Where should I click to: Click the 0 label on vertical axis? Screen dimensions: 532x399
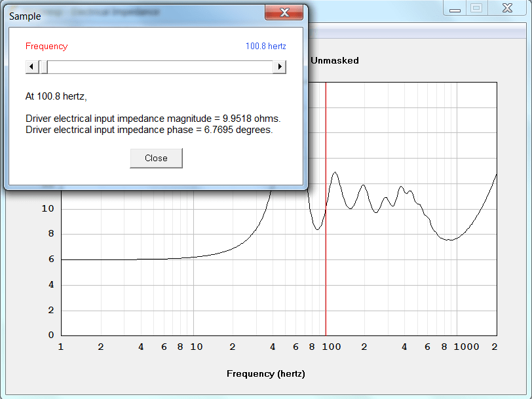pyautogui.click(x=51, y=335)
